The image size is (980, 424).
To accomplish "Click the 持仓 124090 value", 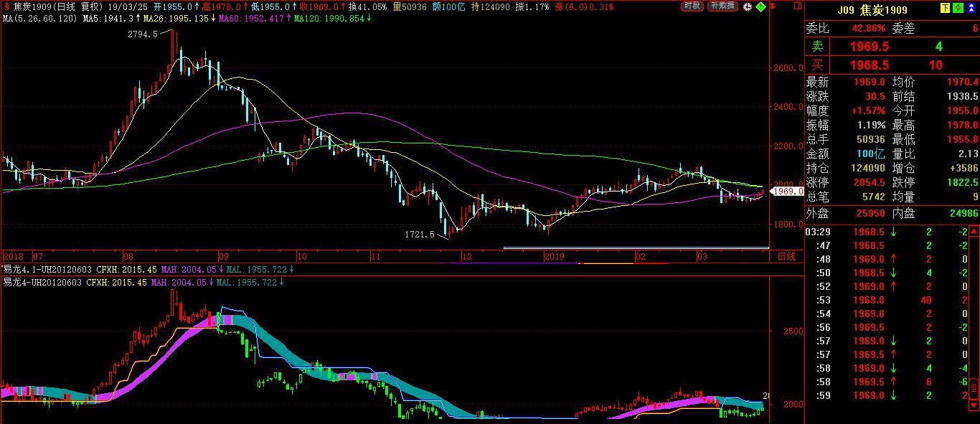I will (868, 168).
